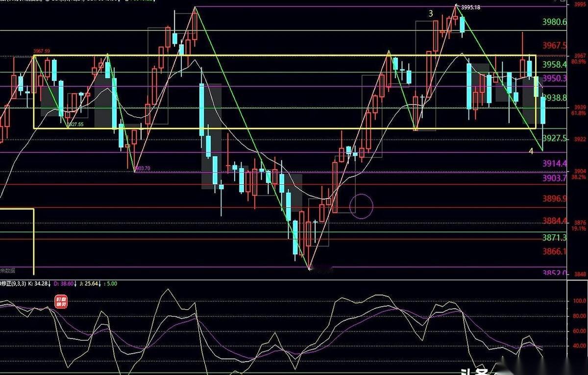This screenshot has height=375, width=588.
Task: Click the 100.0 KDJ scale label
Action: click(580, 301)
